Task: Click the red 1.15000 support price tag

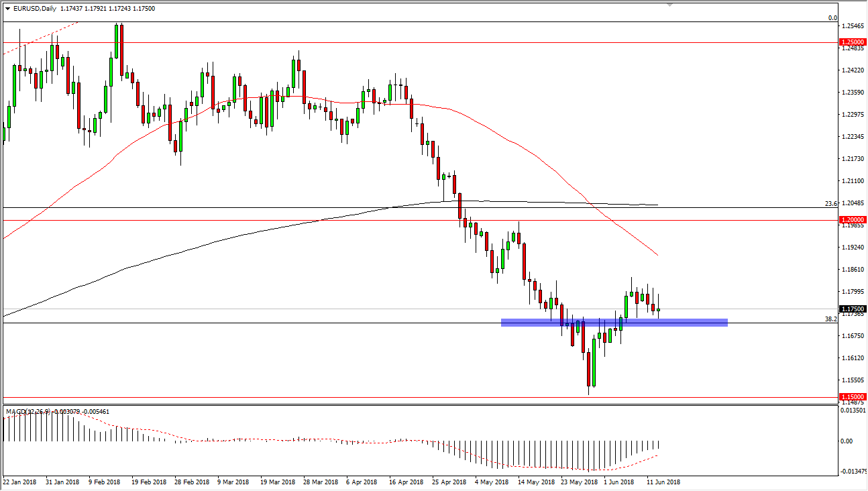Action: (852, 397)
